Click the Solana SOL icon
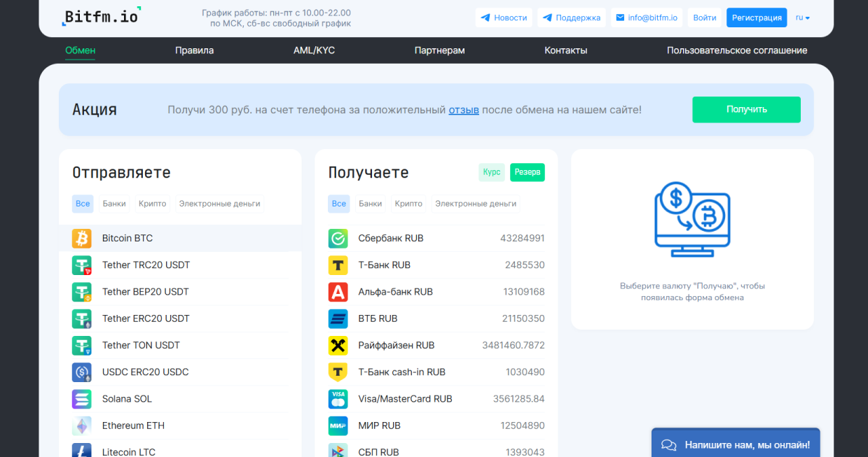 coord(82,399)
